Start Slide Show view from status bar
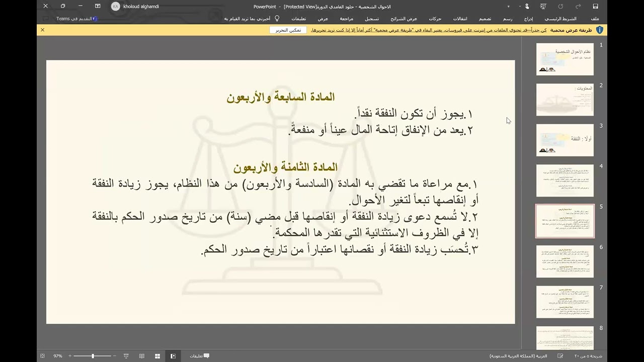This screenshot has width=644, height=362. [126, 356]
